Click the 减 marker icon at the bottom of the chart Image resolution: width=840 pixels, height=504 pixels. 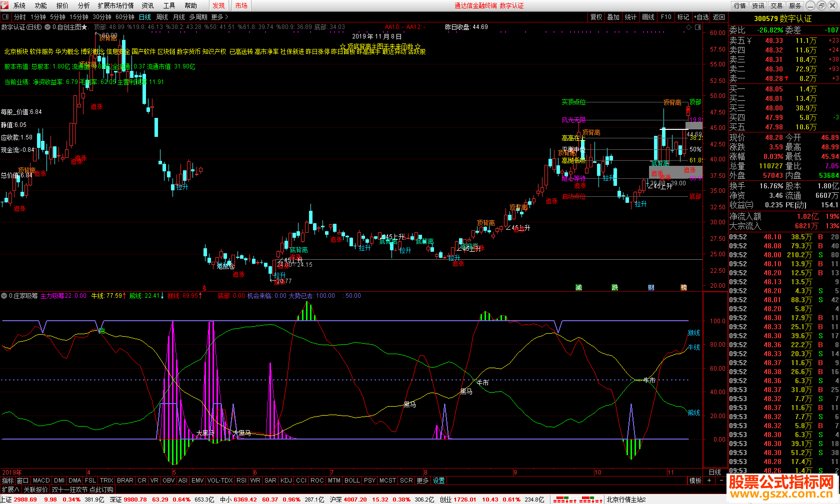coord(578,287)
